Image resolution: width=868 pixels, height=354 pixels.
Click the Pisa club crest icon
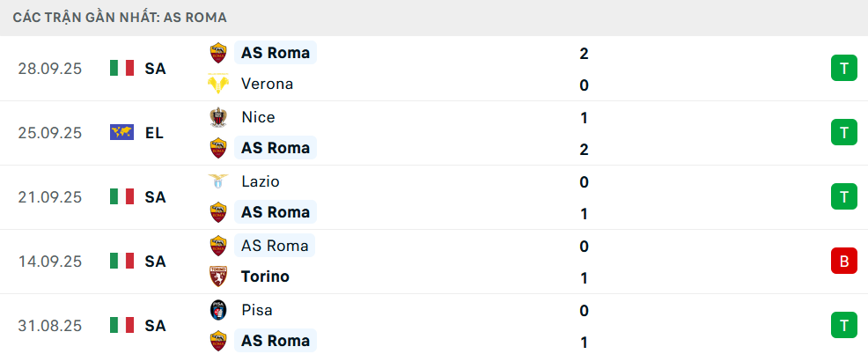(217, 310)
